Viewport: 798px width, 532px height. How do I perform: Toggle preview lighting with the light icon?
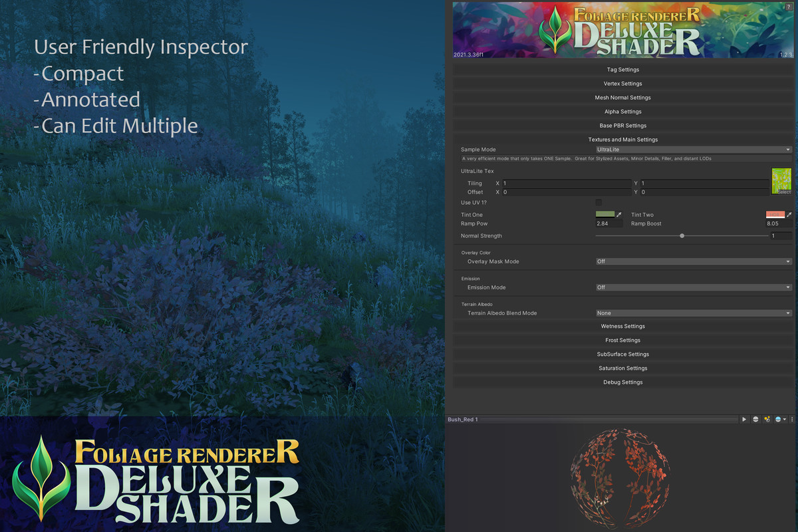coord(767,420)
